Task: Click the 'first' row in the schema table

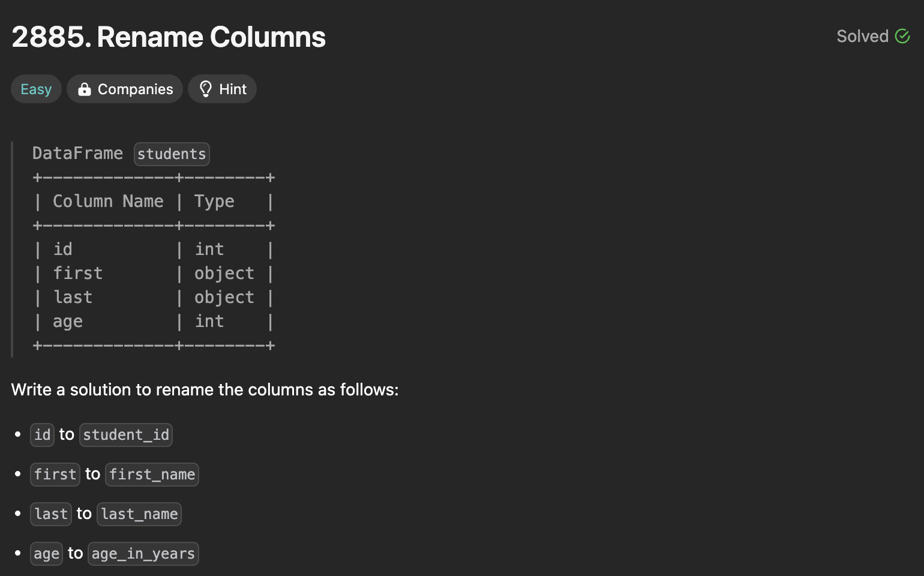Action: 78,274
